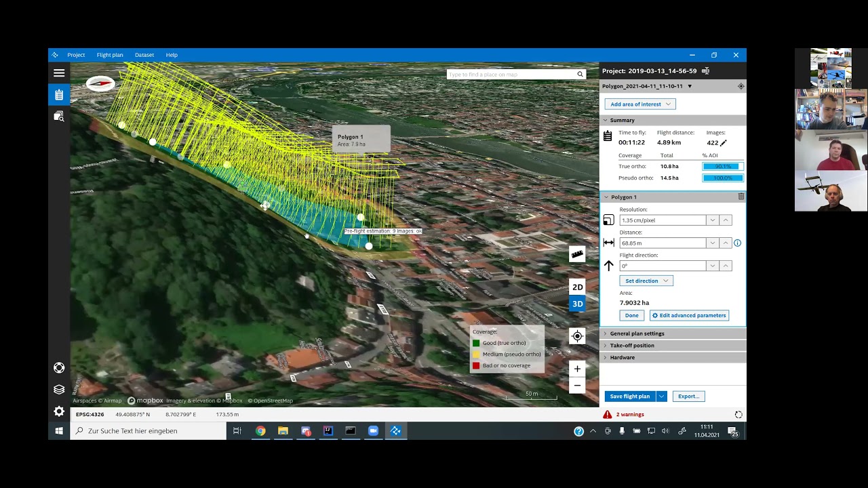Screen dimensions: 868x488
Task: Open the map layers icon
Action: 59,390
